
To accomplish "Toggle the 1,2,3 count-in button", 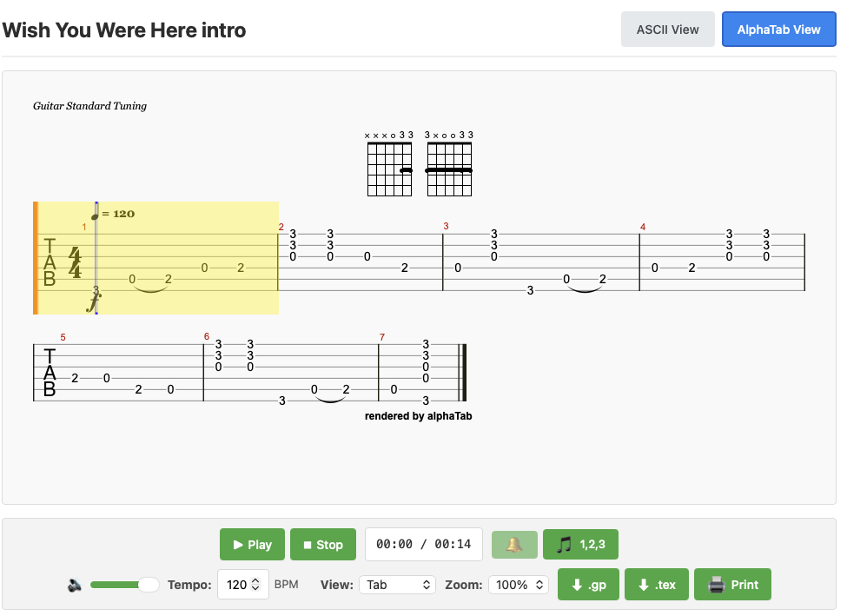I will tap(580, 544).
